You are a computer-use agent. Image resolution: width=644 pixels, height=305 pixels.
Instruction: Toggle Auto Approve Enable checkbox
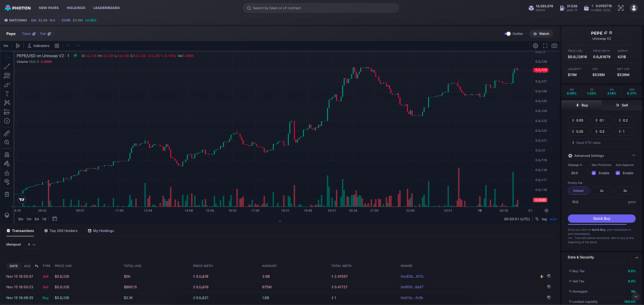[x=618, y=173]
